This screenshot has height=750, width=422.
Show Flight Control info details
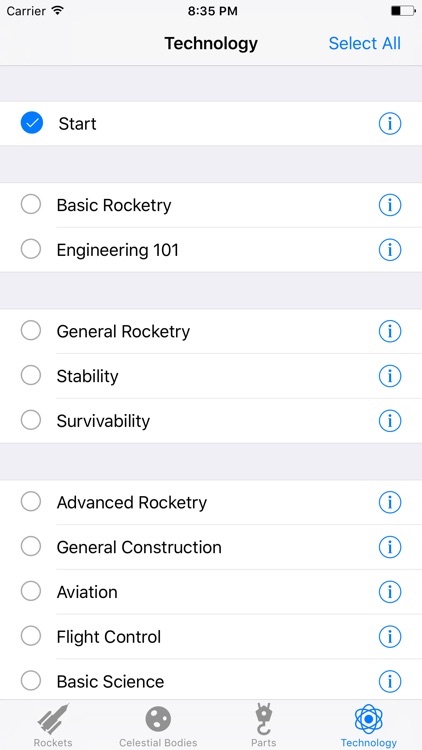[x=389, y=637]
